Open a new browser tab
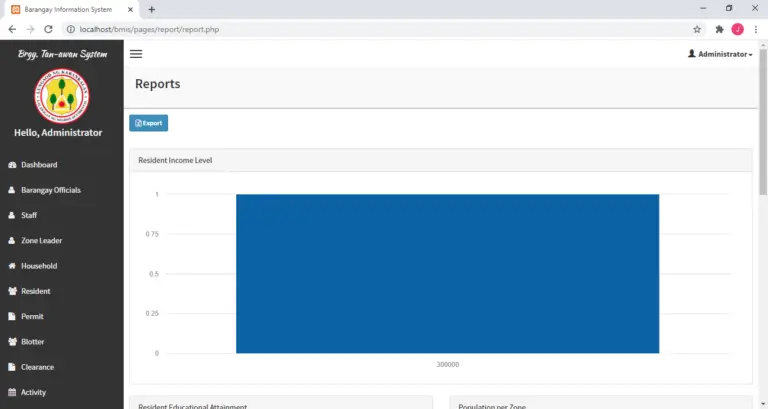 (x=151, y=9)
